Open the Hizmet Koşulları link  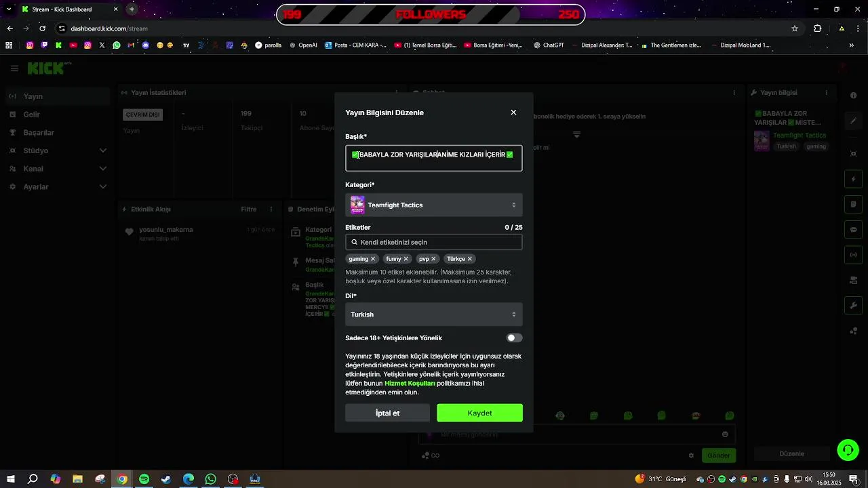[x=410, y=383]
